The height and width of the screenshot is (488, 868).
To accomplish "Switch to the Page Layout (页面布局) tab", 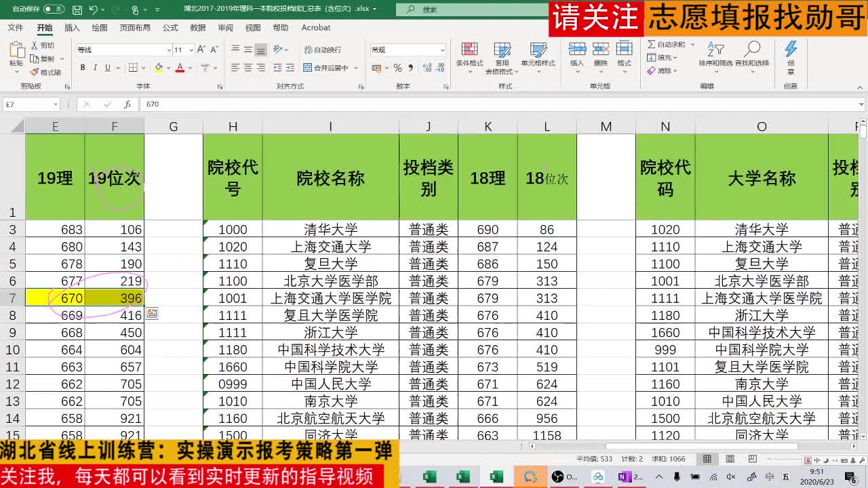I will [x=135, y=28].
